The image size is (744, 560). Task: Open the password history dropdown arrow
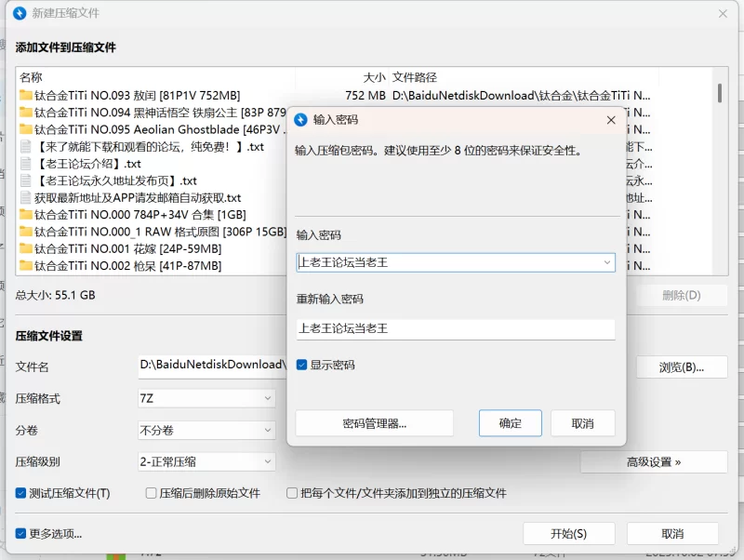tap(607, 262)
